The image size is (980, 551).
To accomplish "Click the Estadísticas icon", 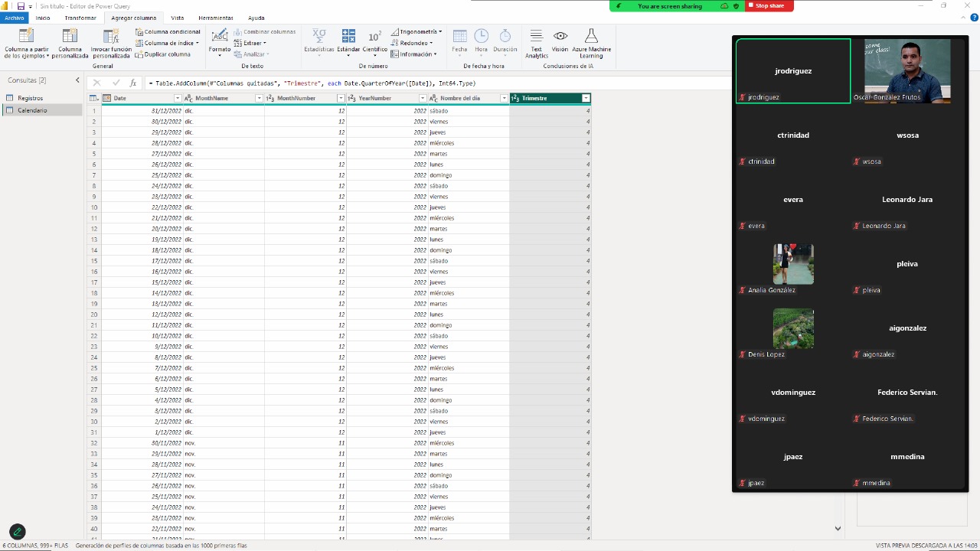I will point(319,37).
